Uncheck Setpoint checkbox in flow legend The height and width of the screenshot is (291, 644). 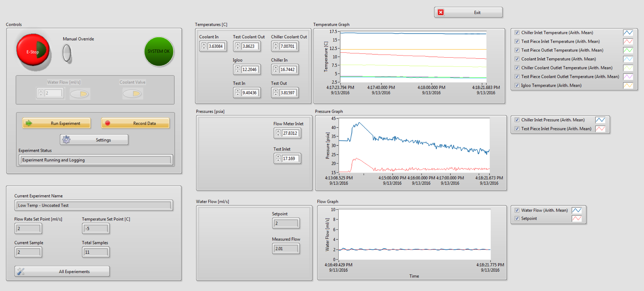point(517,218)
